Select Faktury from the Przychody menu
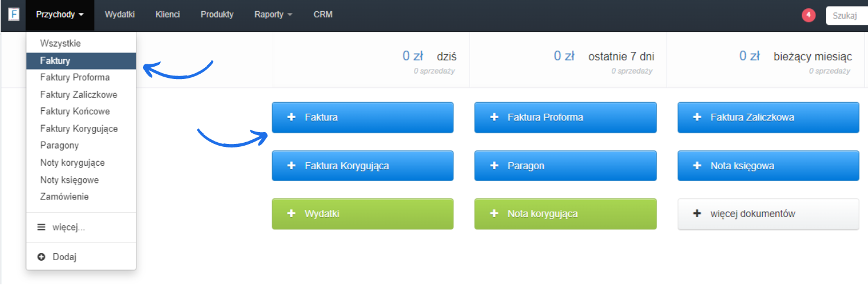 [56, 61]
